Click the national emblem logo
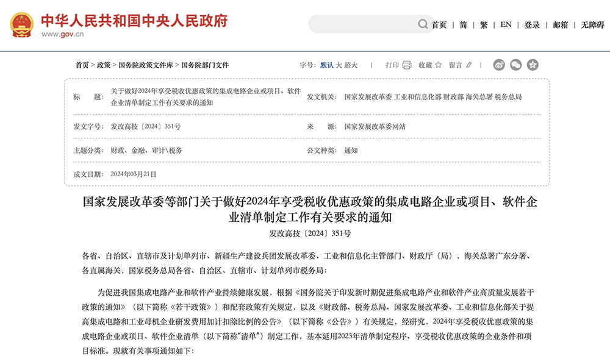The width and height of the screenshot is (610, 364). point(21,24)
